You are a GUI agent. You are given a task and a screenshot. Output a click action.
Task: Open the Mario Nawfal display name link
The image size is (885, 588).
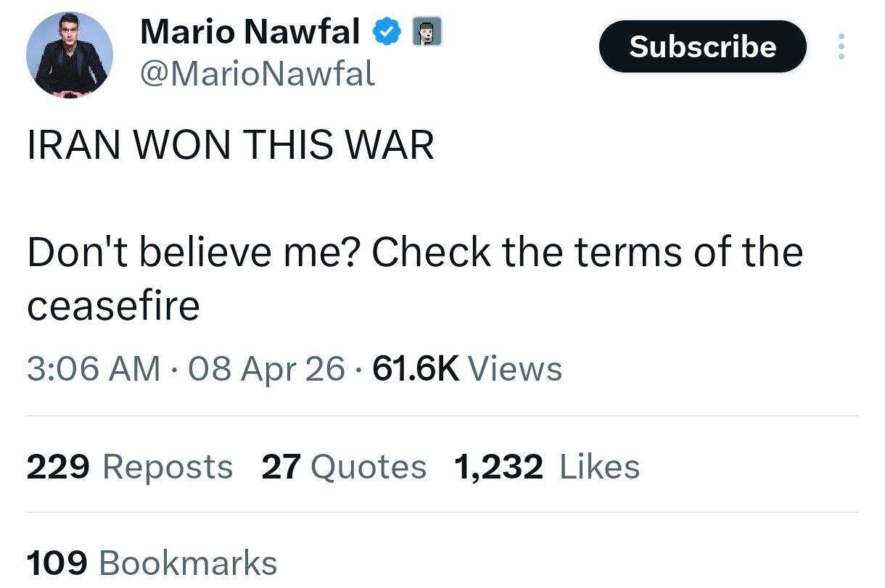click(250, 32)
